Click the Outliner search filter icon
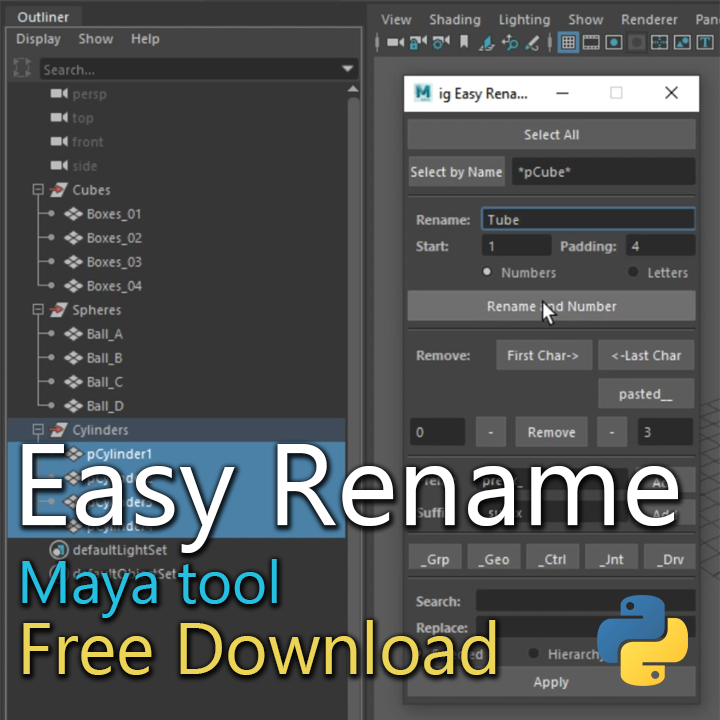Screen dimensions: 720x720 22,68
